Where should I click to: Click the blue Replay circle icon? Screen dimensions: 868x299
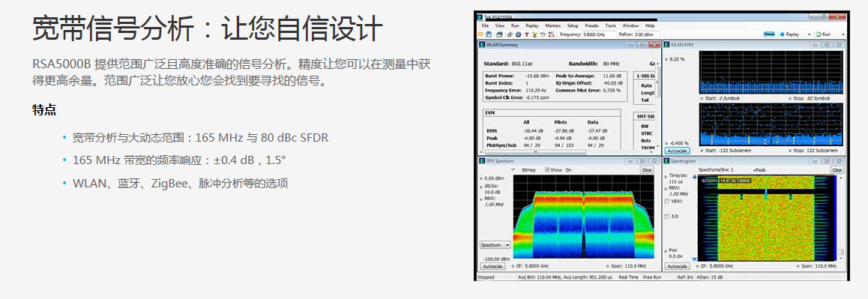783,34
